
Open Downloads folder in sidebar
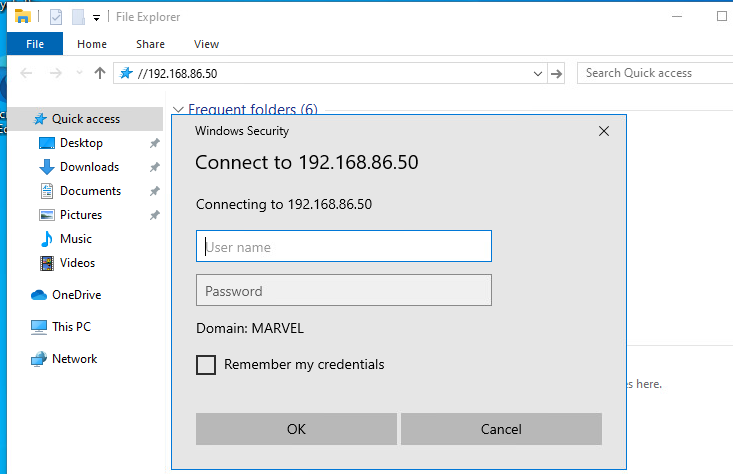point(89,167)
